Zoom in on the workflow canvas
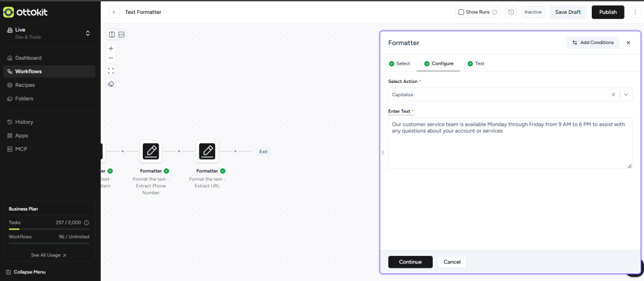644x281 pixels. [111, 48]
